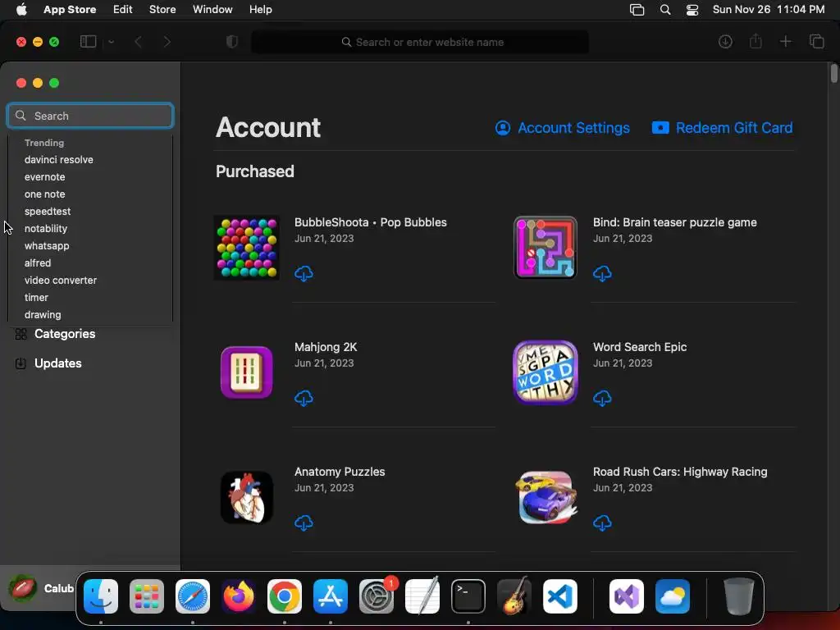Select trending search alfred

(x=38, y=263)
